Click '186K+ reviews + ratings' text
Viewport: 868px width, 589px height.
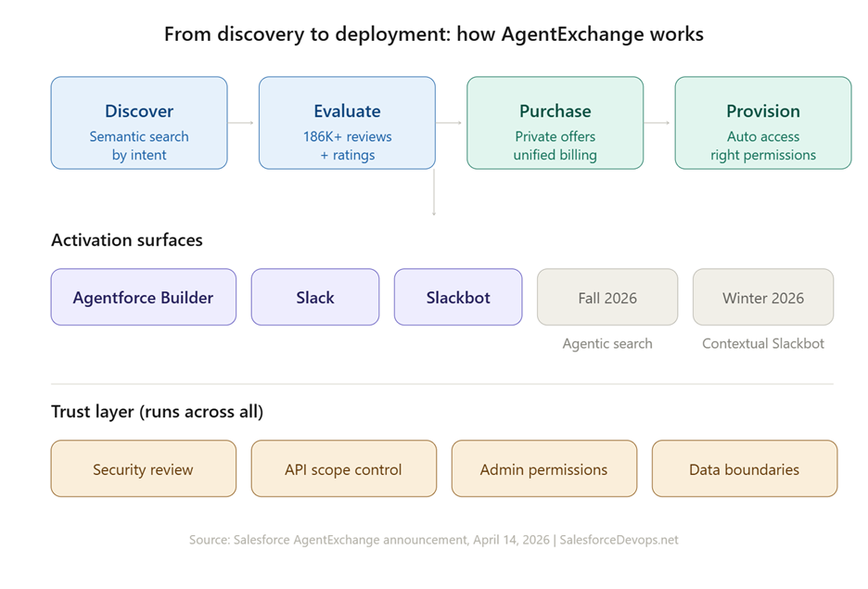point(347,146)
